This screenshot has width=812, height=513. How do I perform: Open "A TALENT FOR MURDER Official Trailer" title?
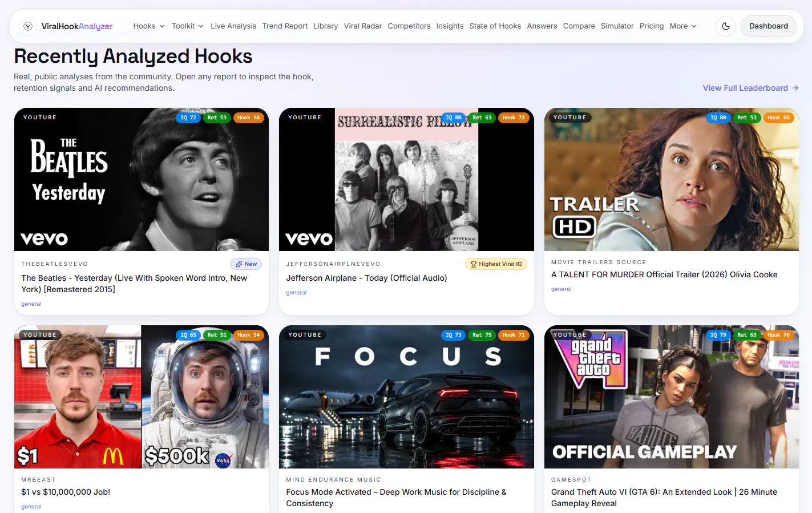coord(664,274)
